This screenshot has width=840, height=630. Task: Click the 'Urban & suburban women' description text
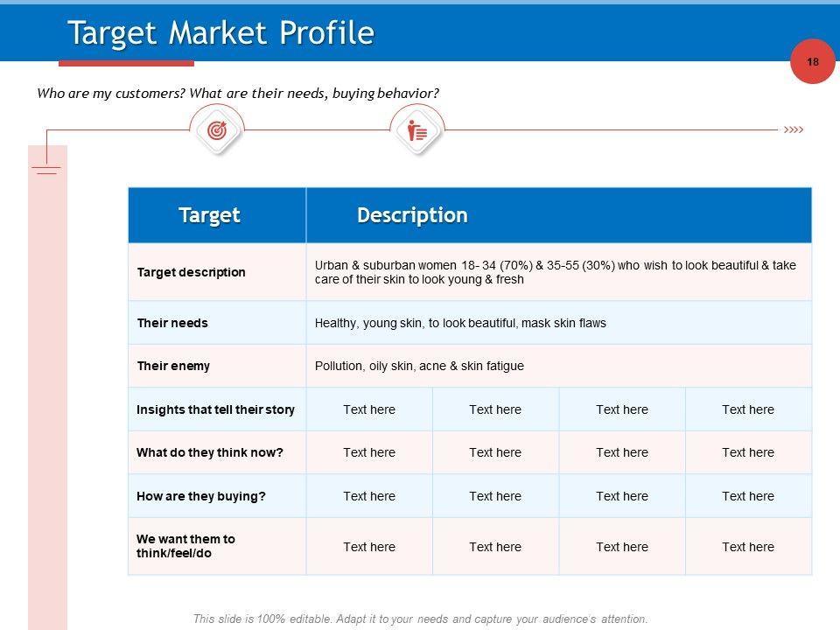[555, 272]
